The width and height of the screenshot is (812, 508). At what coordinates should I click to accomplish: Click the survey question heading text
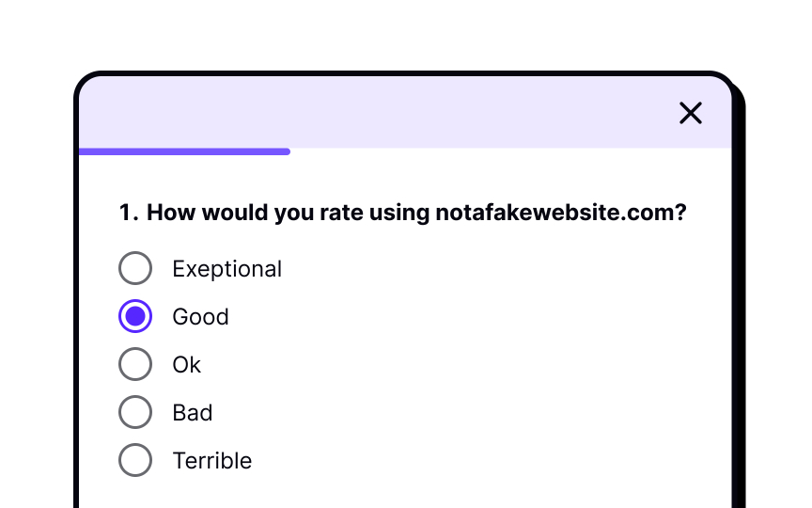[402, 213]
